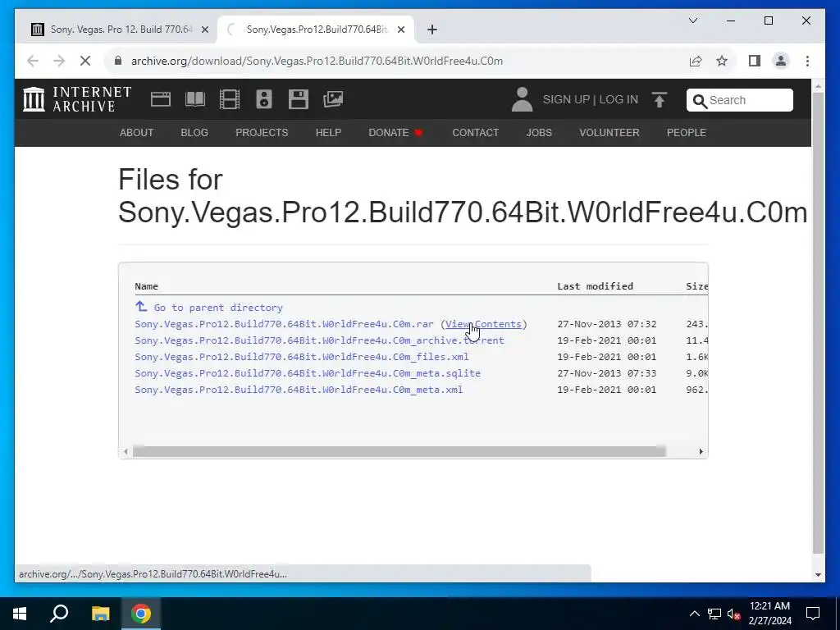Image resolution: width=840 pixels, height=630 pixels.
Task: Click the user avatar icon
Action: click(522, 99)
